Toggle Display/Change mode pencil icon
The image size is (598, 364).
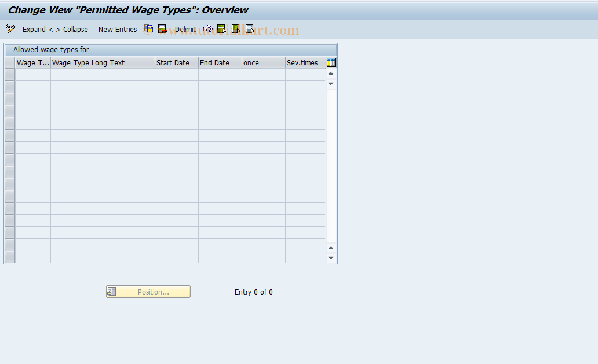pyautogui.click(x=10, y=29)
